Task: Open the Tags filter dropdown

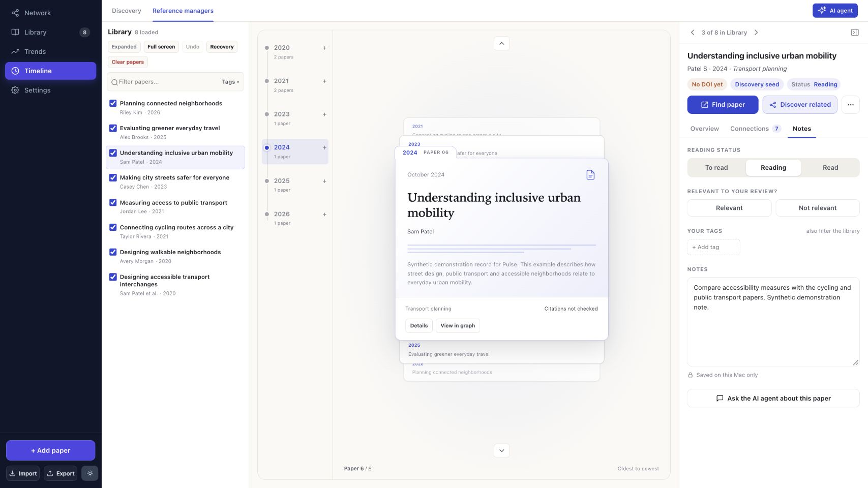Action: click(230, 82)
